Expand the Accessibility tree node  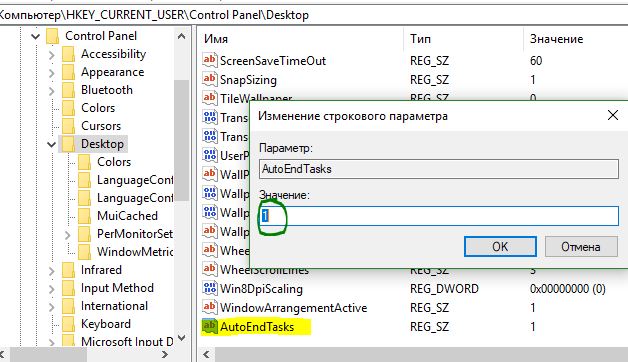[x=52, y=54]
